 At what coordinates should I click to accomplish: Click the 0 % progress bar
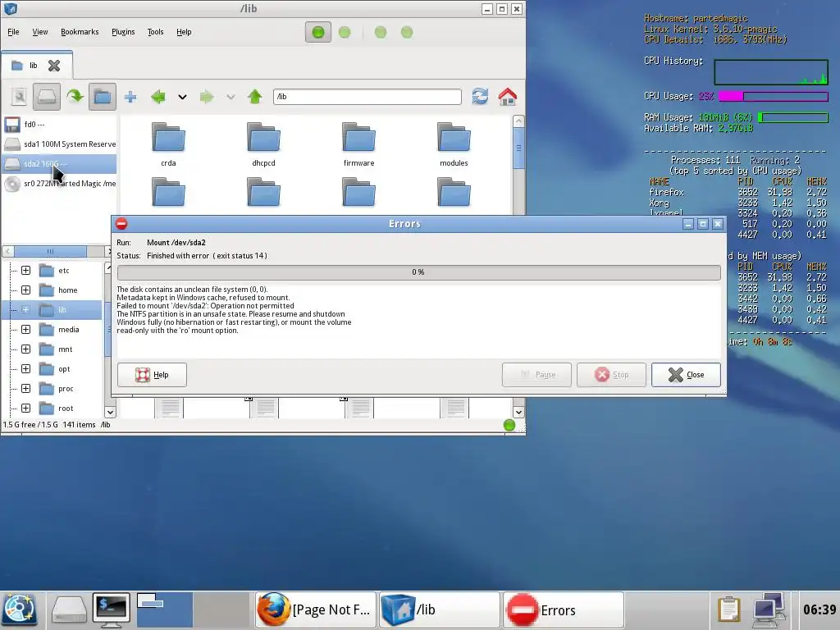pos(418,272)
